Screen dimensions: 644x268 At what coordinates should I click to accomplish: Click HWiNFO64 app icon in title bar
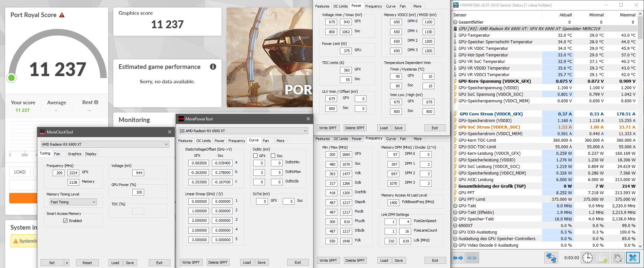(456, 5)
